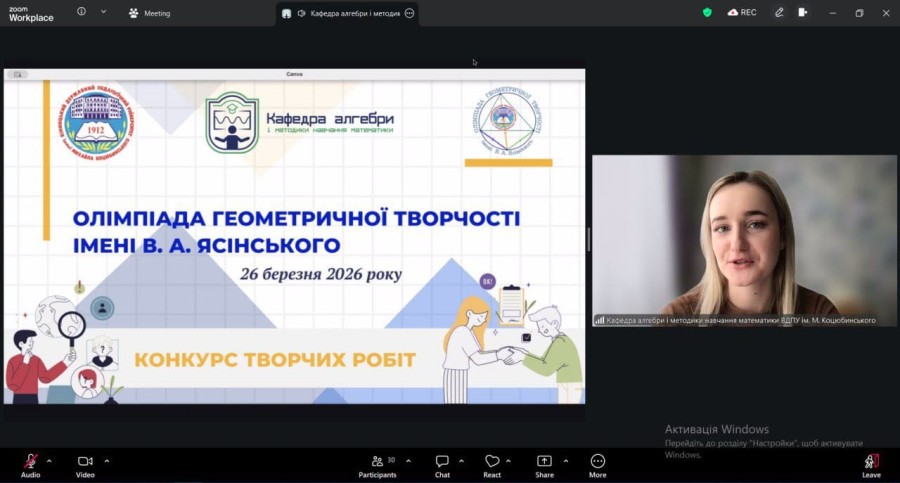Open the tab's more options ellipsis
This screenshot has height=483, width=900.
409,13
